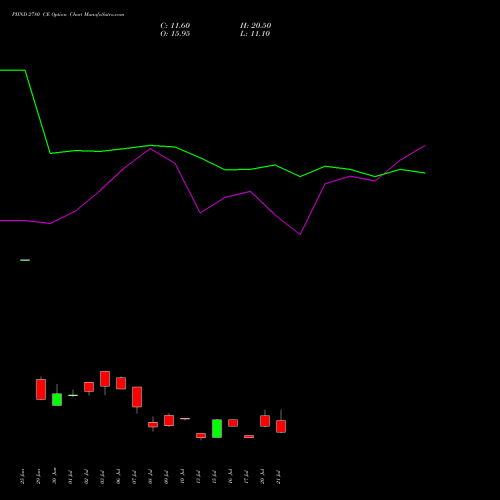Click the opening price value O: 15.95

coord(175,34)
